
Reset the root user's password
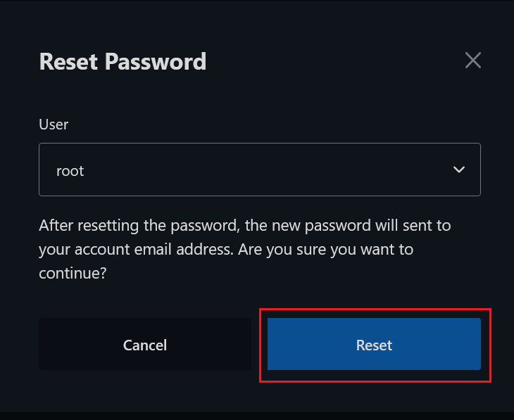click(x=374, y=345)
